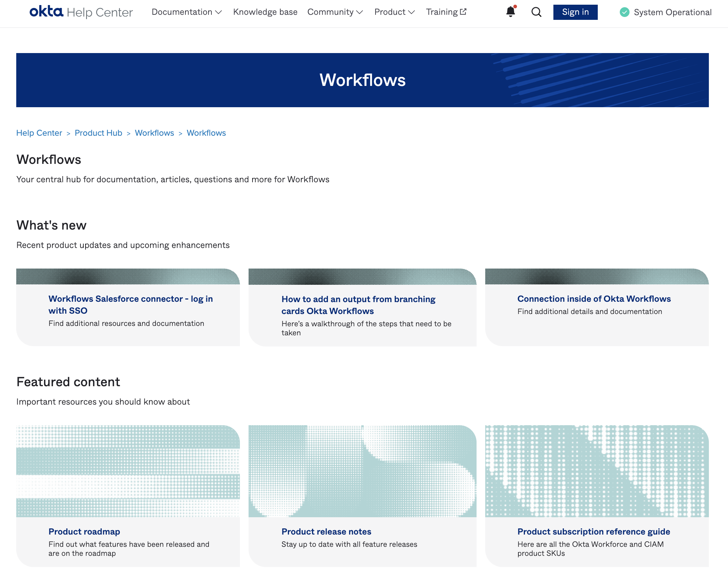Click the What's new heading
Viewport: 728px width, 571px height.
coord(52,225)
